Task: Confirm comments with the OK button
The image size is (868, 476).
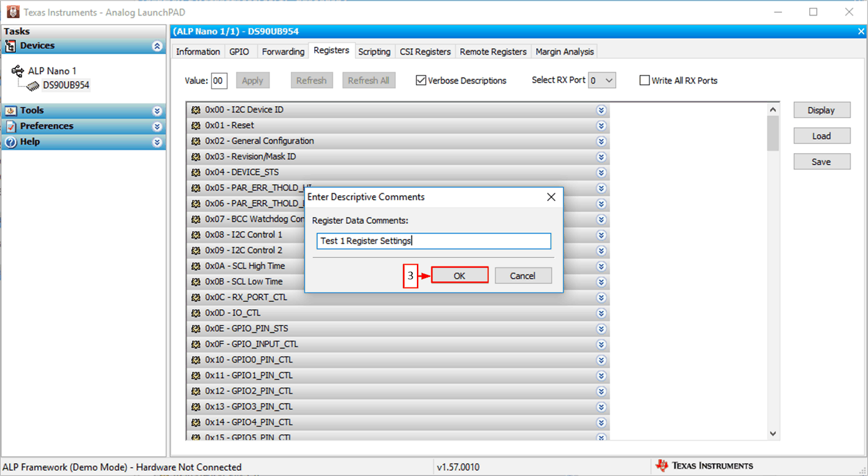Action: (460, 276)
